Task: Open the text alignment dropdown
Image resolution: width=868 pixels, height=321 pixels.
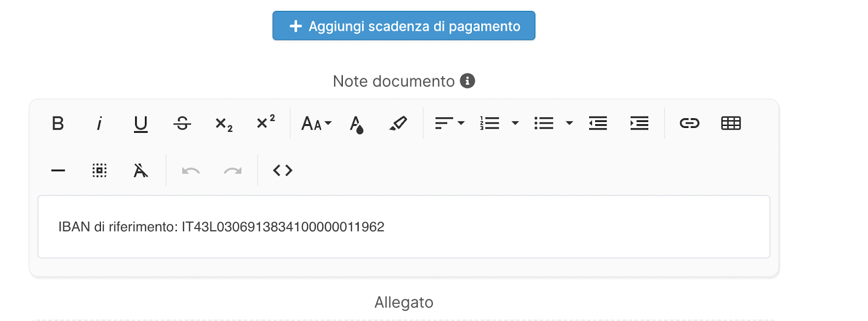Action: point(450,124)
